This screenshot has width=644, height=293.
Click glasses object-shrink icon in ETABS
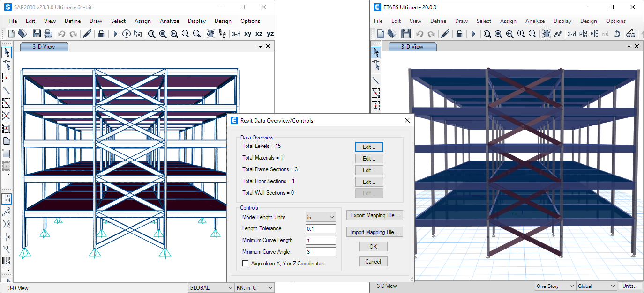(x=631, y=34)
